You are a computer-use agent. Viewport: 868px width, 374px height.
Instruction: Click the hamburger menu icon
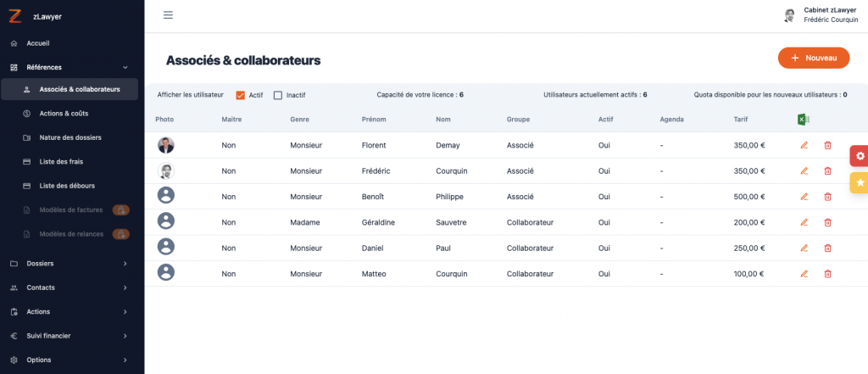pyautogui.click(x=168, y=15)
